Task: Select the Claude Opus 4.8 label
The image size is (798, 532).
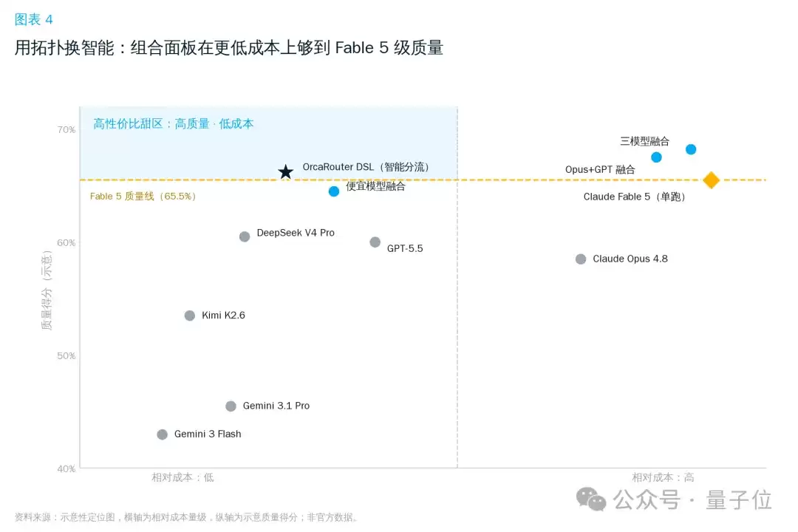Action: coord(630,259)
